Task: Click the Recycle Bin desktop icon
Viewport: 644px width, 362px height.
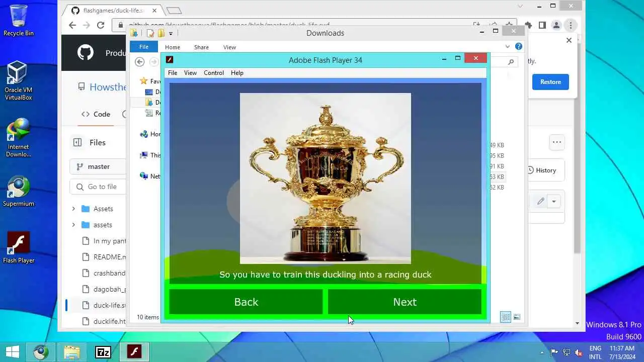Action: tap(18, 20)
